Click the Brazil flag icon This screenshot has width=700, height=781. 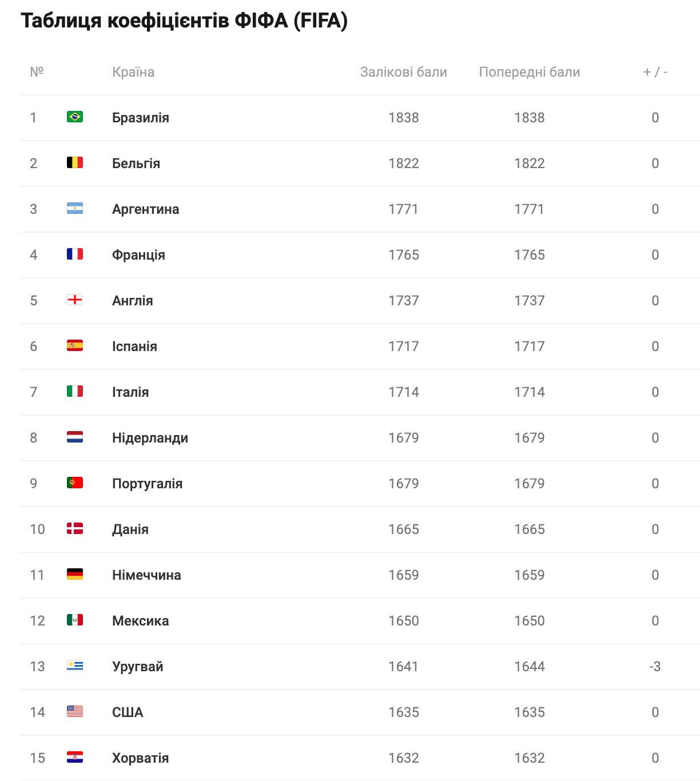[75, 117]
